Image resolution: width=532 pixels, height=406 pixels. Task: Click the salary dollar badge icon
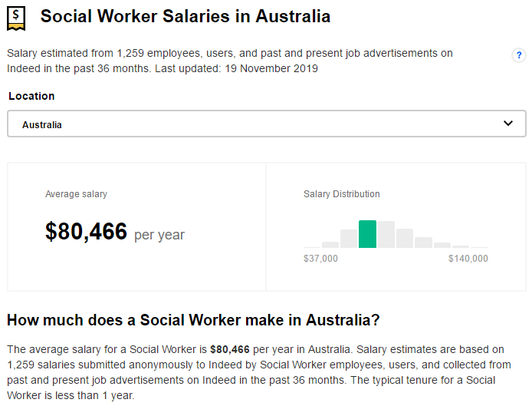(16, 18)
